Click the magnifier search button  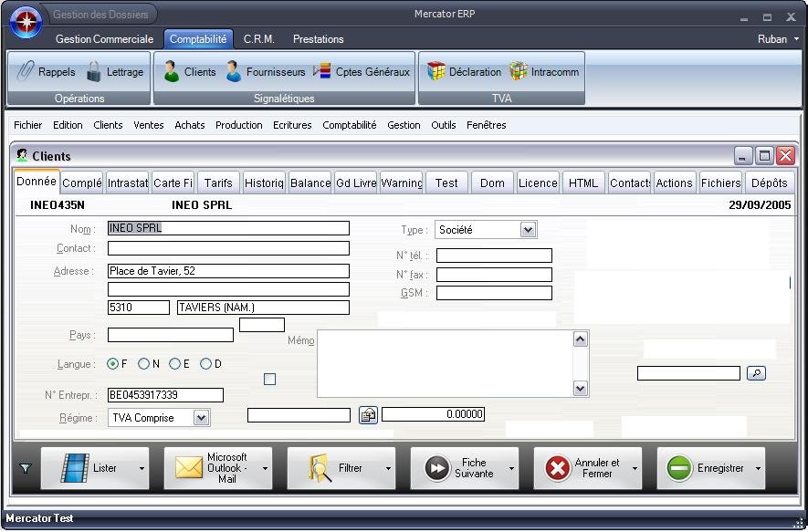point(756,373)
